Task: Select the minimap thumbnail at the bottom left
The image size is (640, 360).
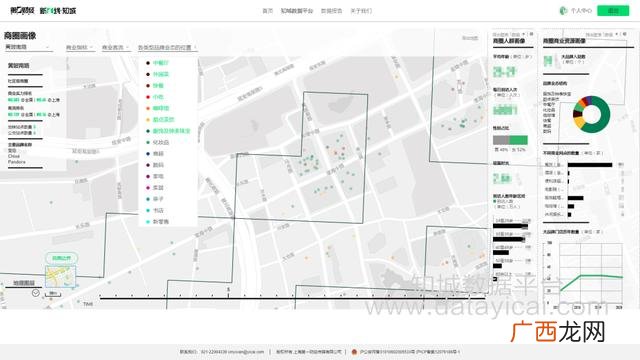Action: 60,276
